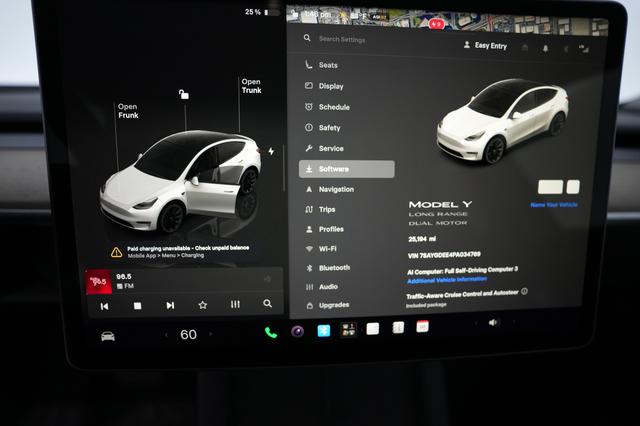Image resolution: width=640 pixels, height=426 pixels.
Task: Open the Service settings
Action: (324, 149)
